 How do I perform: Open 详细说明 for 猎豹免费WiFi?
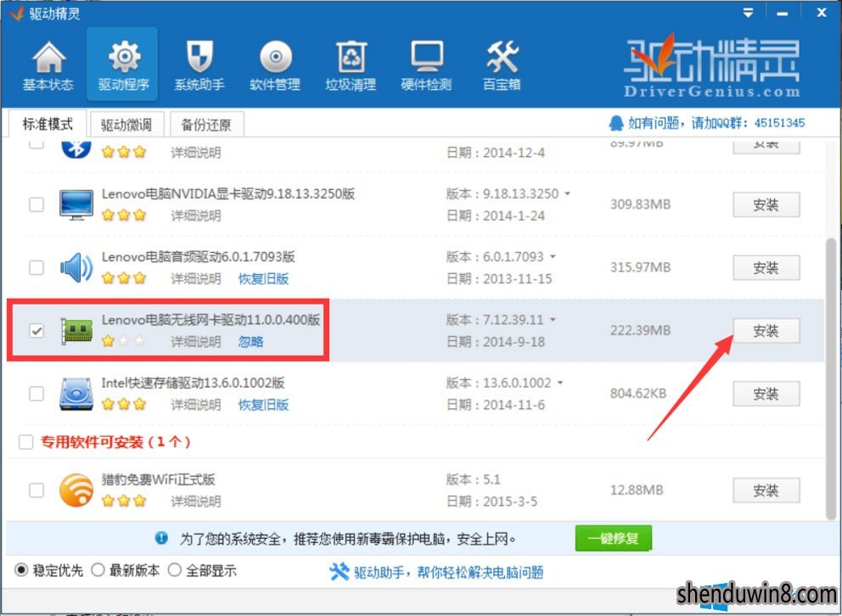[x=196, y=501]
